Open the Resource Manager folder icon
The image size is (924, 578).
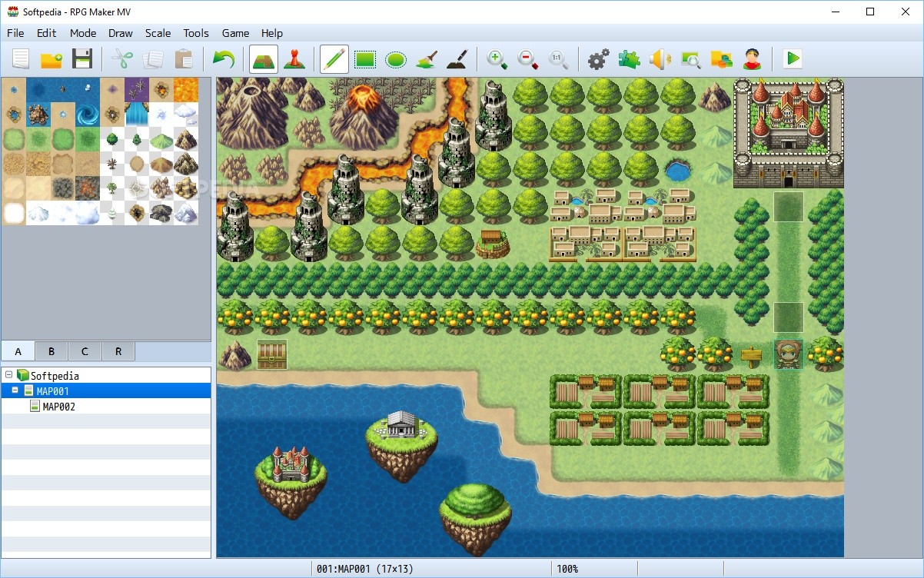pyautogui.click(x=721, y=58)
